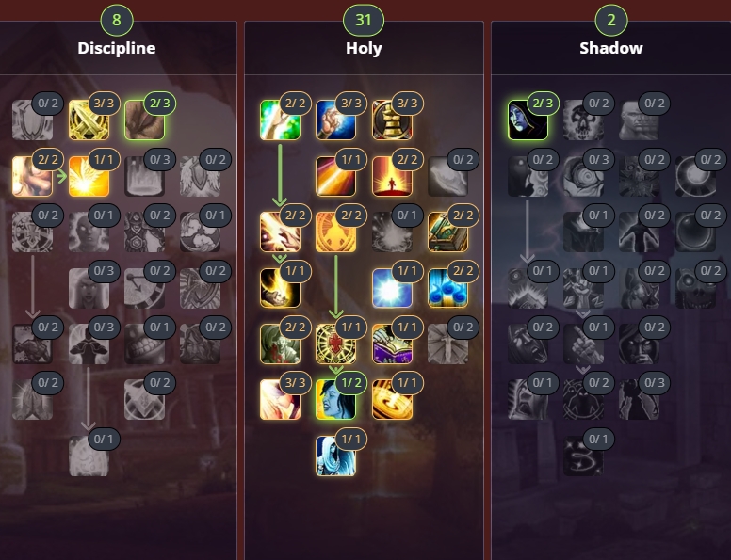Click the Chakra talent with the red cross
The image size is (731, 560).
(335, 344)
